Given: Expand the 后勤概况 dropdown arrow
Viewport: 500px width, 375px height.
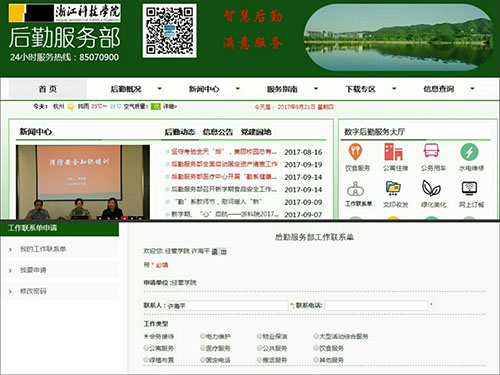Looking at the screenshot, I should [x=160, y=89].
